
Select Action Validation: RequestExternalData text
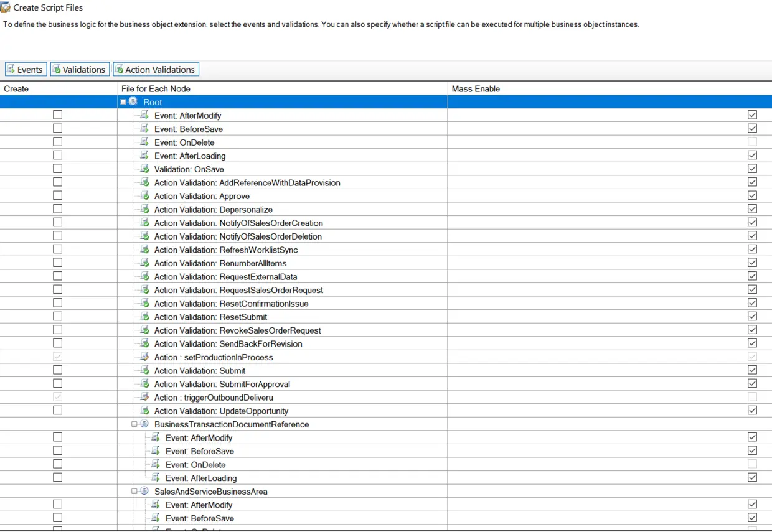click(x=226, y=277)
